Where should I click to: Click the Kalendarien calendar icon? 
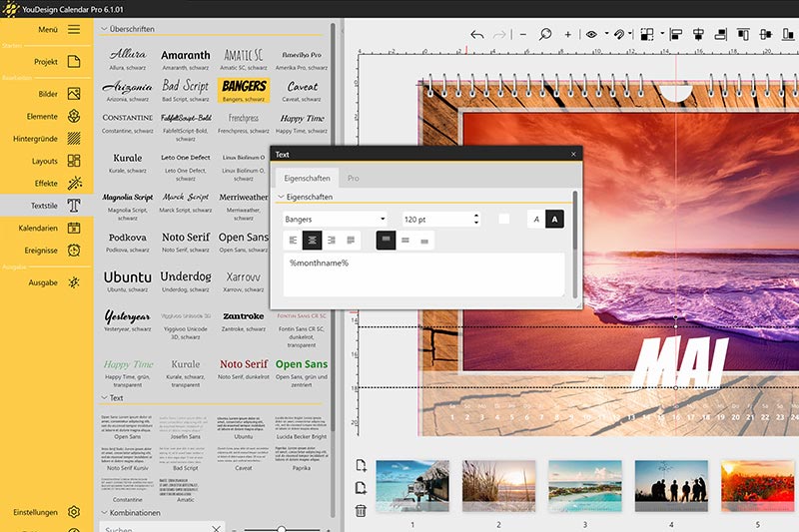click(74, 228)
